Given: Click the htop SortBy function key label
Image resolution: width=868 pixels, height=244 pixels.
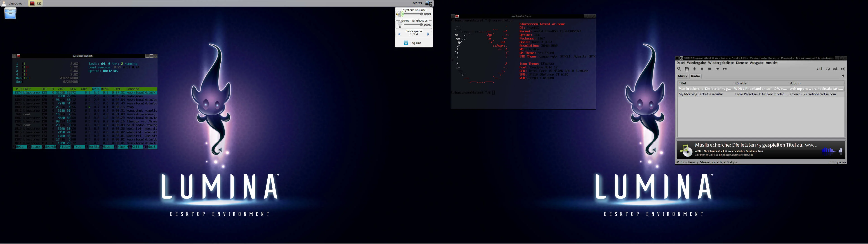Looking at the screenshot, I should pos(94,147).
